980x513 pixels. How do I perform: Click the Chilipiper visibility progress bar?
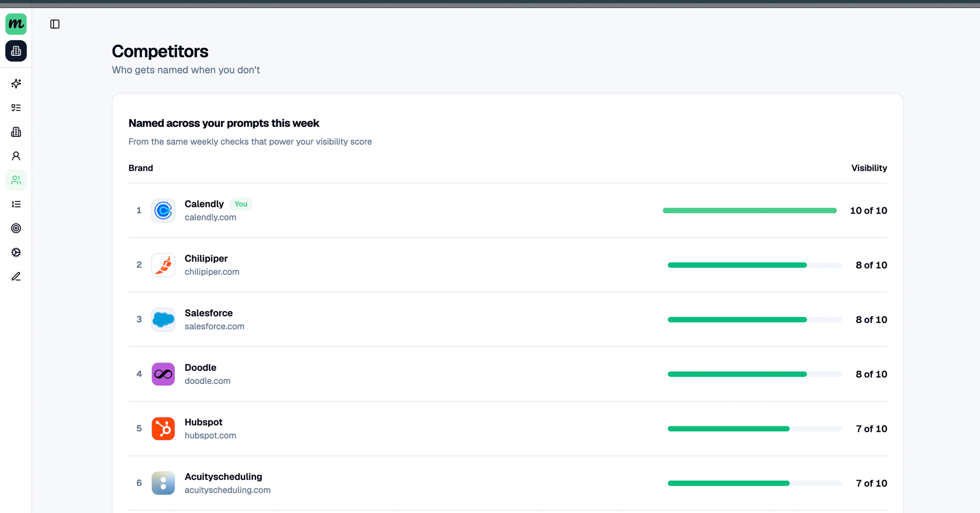(755, 265)
